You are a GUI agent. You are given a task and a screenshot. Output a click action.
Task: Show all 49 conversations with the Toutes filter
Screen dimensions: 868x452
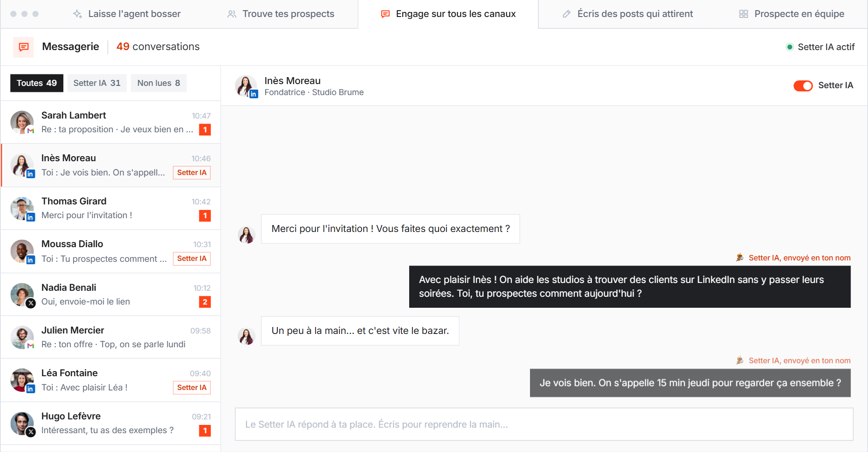click(x=37, y=83)
